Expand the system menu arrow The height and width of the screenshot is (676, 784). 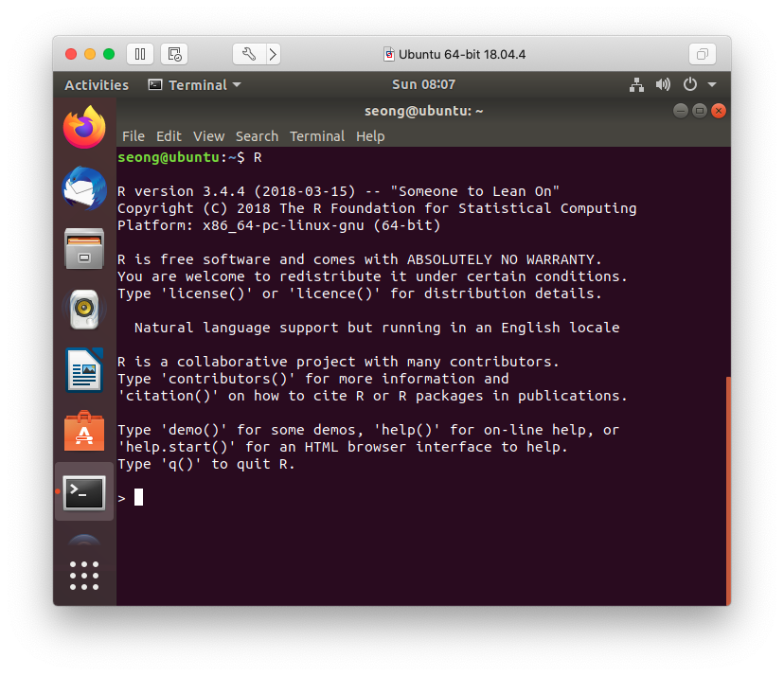tap(712, 84)
